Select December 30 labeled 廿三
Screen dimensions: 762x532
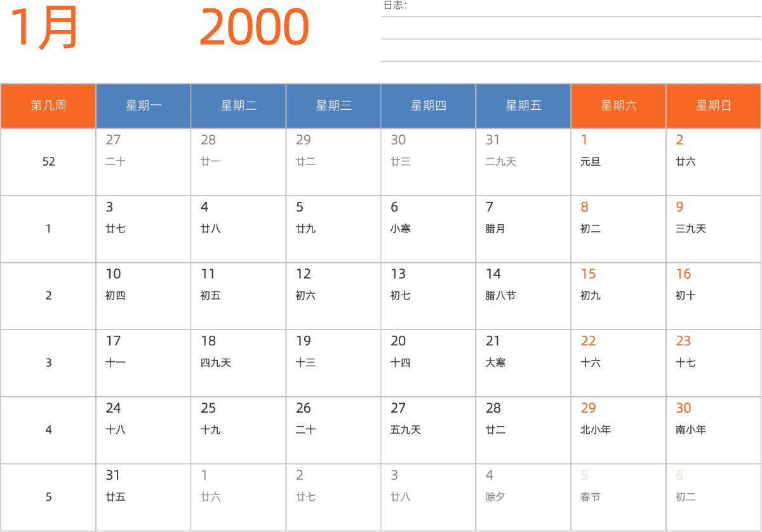click(x=429, y=162)
